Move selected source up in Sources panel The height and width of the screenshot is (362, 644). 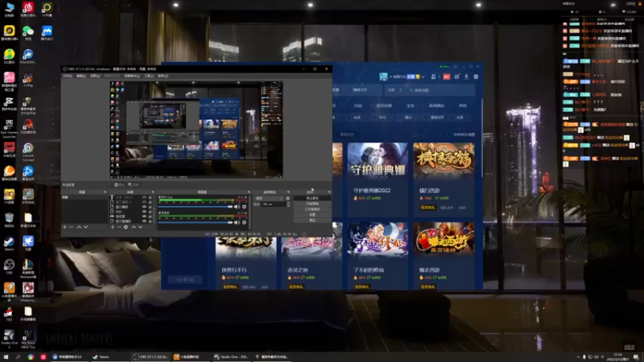(x=134, y=227)
